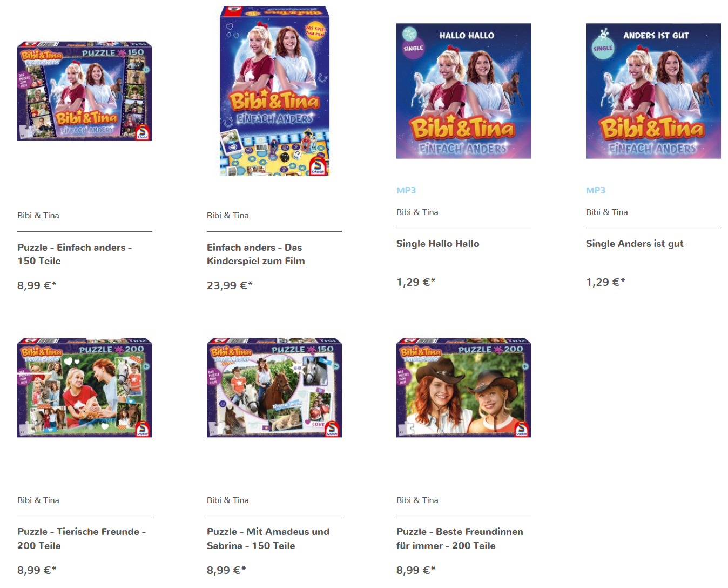Open the Amadeus und Sabrina puzzle image

tap(274, 387)
